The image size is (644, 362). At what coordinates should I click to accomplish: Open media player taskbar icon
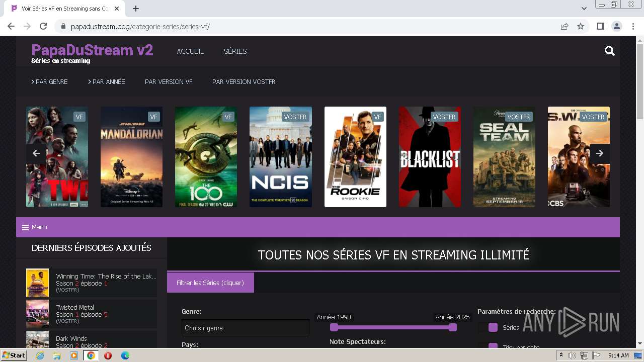click(x=74, y=355)
